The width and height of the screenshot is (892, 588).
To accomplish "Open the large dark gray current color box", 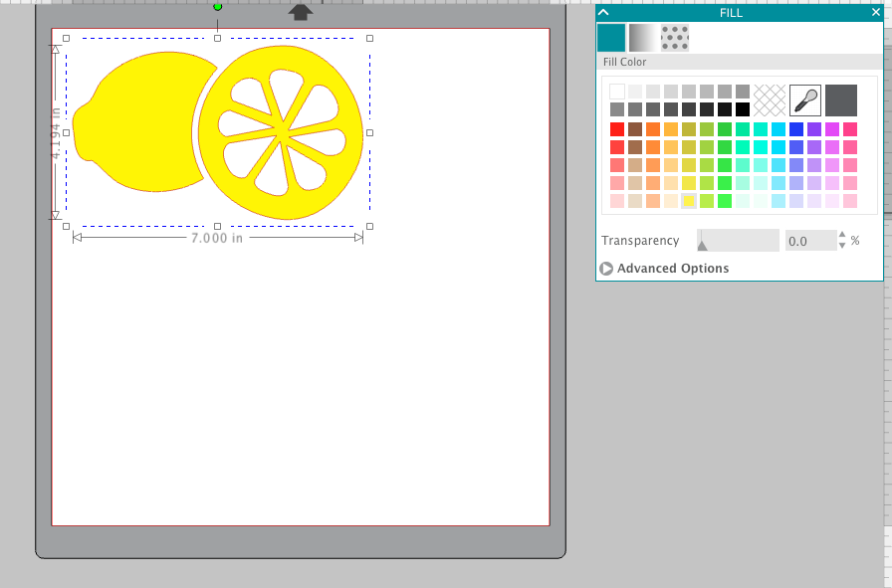I will pos(841,100).
